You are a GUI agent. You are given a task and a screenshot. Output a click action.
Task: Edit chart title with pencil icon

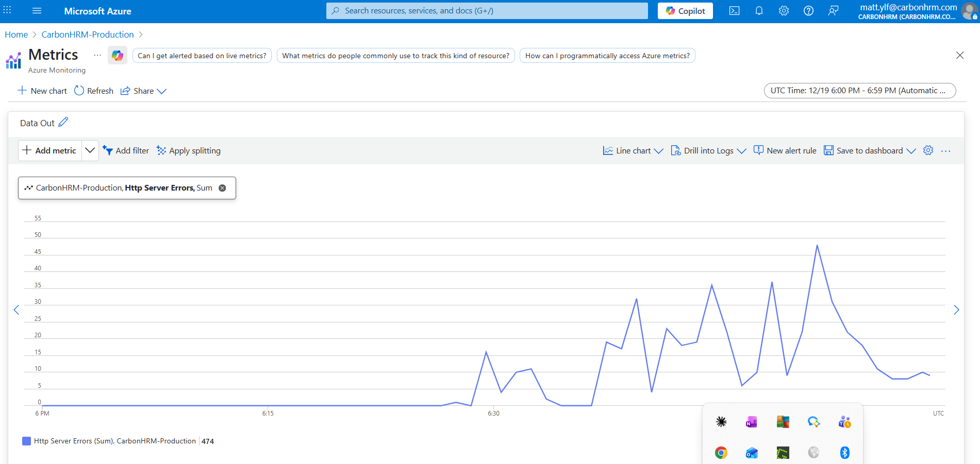click(63, 123)
